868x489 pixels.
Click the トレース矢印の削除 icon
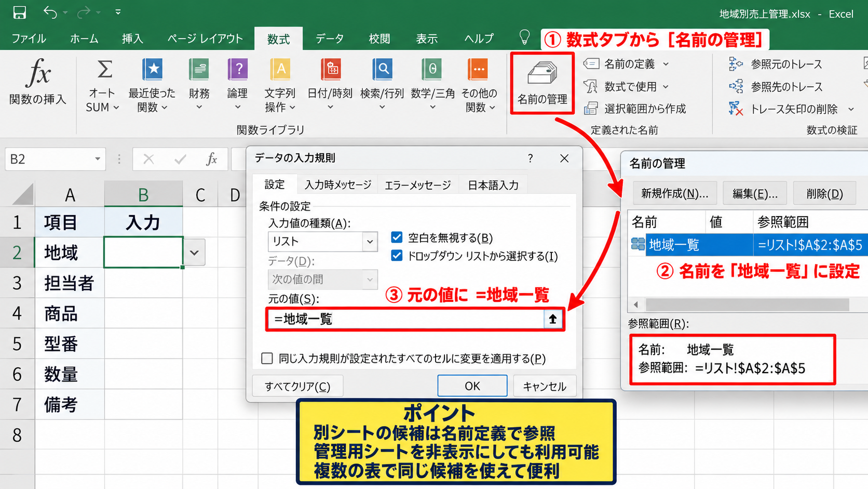[x=736, y=109]
